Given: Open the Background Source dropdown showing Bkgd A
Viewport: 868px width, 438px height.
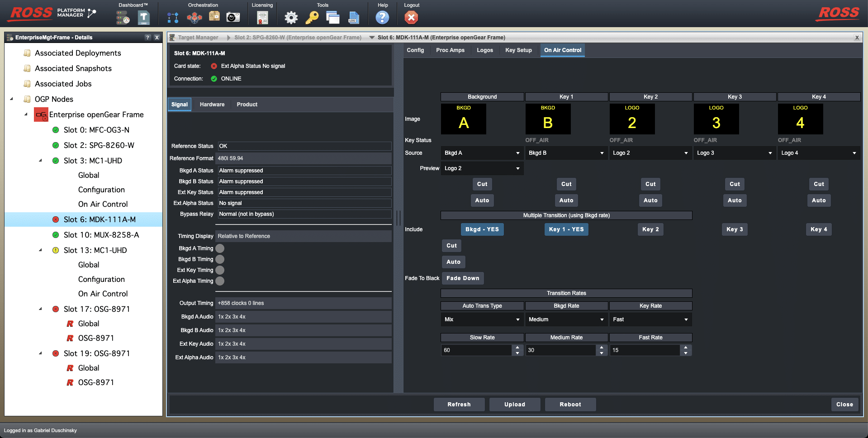Looking at the screenshot, I should click(x=482, y=153).
